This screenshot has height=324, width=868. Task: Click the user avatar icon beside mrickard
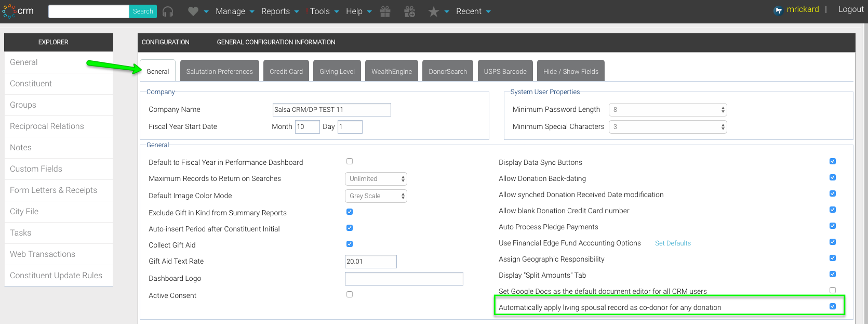(778, 10)
